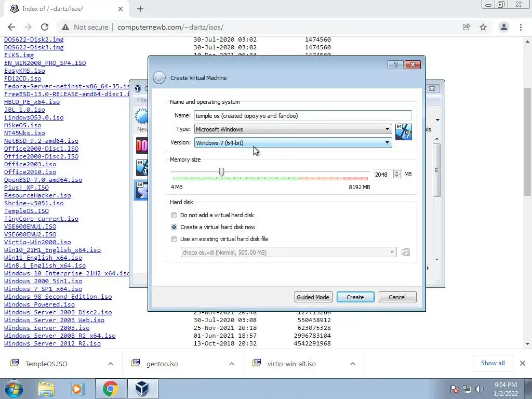Click the virtual machine Name field
This screenshot has width=532, height=399.
303,116
